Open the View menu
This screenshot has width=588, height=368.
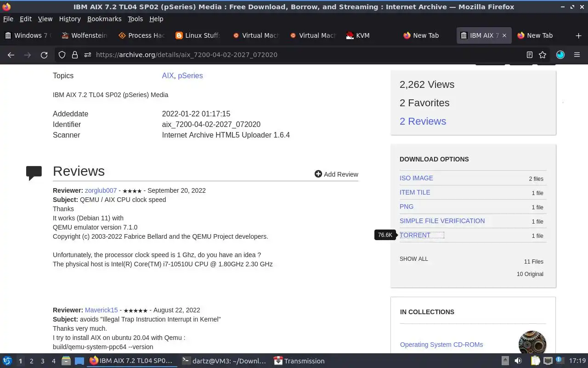(x=45, y=19)
